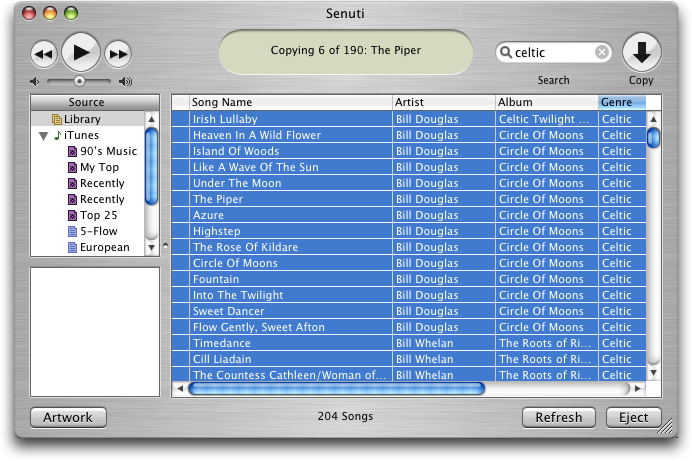Viewport: 692px width, 461px height.
Task: Click the song list scroll up arrow
Action: (x=654, y=119)
